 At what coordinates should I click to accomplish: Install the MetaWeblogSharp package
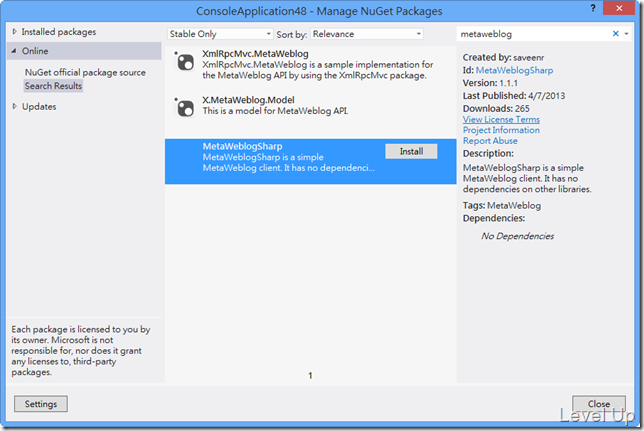(x=411, y=151)
